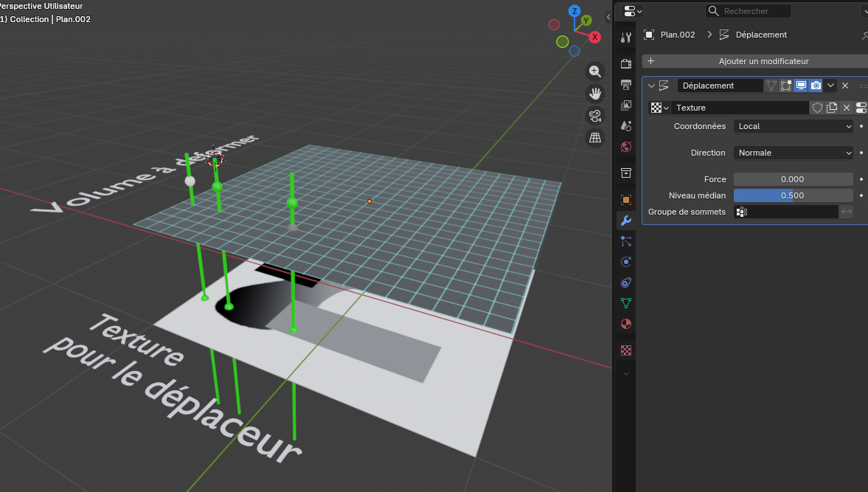Collapse the Déplacement modifier panel
This screenshot has width=868, height=492.
(651, 86)
